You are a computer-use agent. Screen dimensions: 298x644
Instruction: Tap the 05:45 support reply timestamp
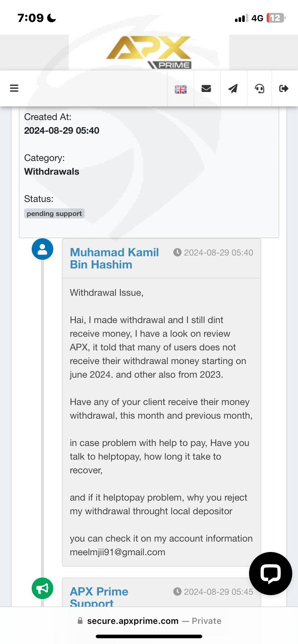click(x=218, y=592)
